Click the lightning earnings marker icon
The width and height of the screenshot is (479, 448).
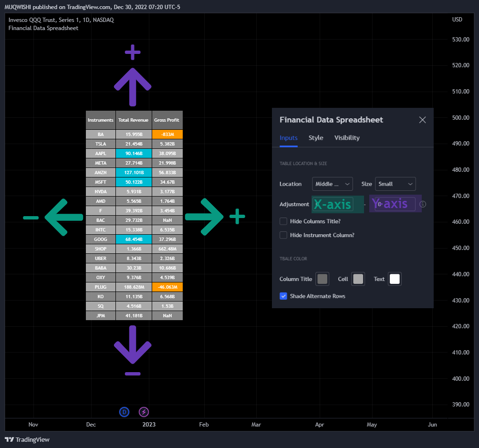(x=144, y=412)
